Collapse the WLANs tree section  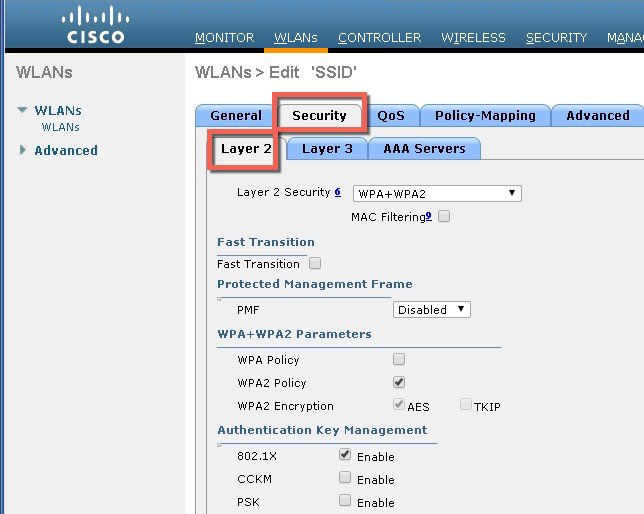point(22,111)
